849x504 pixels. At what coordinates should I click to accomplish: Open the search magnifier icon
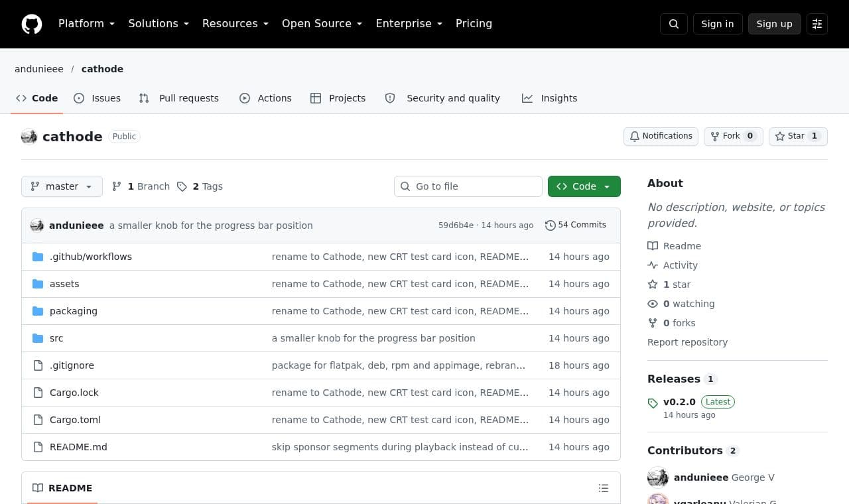[674, 24]
